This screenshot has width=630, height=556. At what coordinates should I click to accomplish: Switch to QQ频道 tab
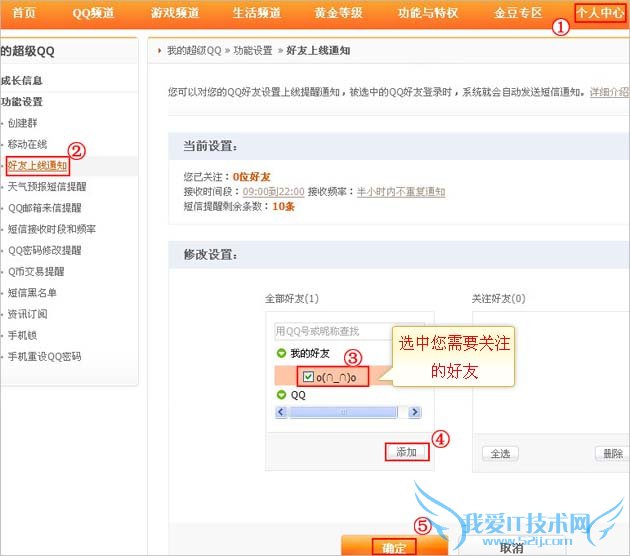point(93,13)
